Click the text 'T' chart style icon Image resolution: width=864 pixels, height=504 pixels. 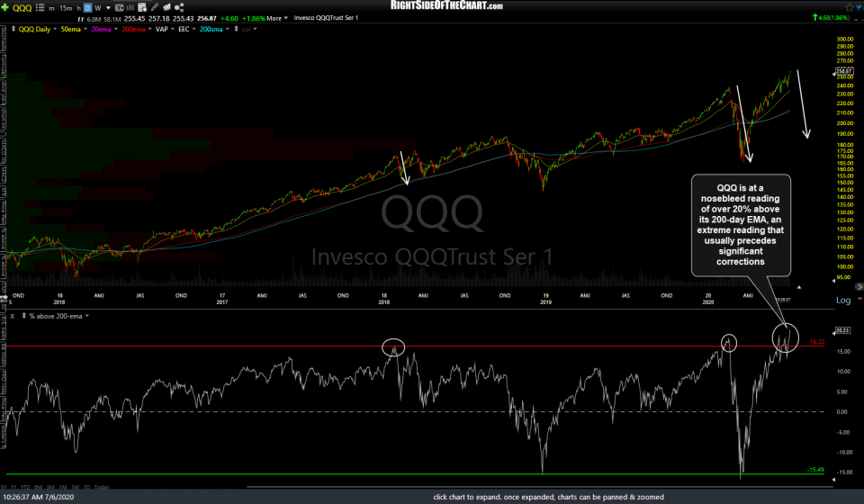(x=119, y=8)
